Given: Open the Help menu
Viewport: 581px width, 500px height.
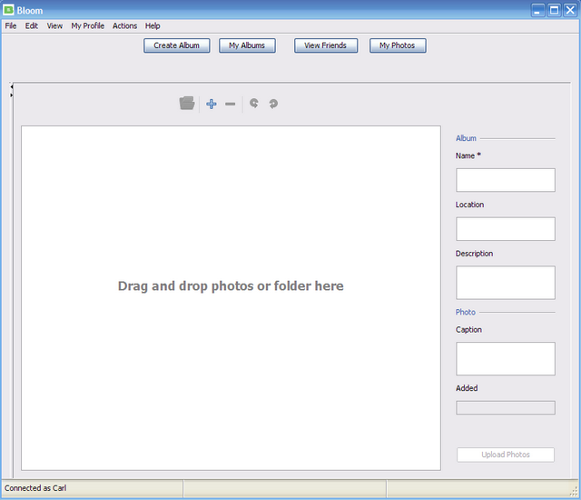Looking at the screenshot, I should [152, 26].
